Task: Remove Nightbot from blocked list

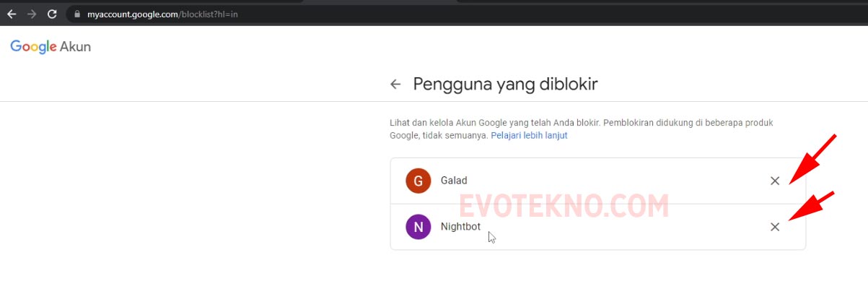Action: click(x=775, y=227)
